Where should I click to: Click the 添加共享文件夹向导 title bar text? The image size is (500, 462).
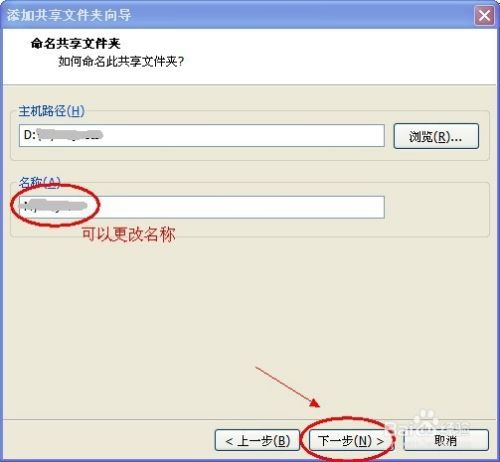coord(69,15)
